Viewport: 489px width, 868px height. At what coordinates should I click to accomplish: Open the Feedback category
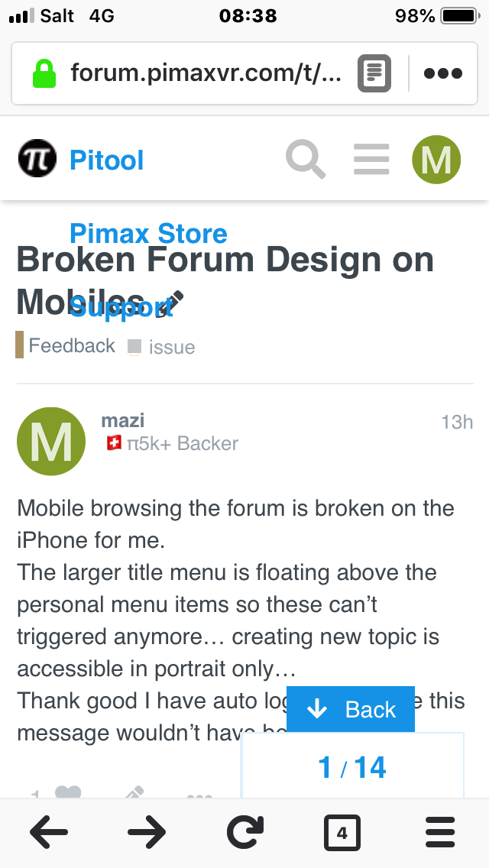tap(72, 346)
